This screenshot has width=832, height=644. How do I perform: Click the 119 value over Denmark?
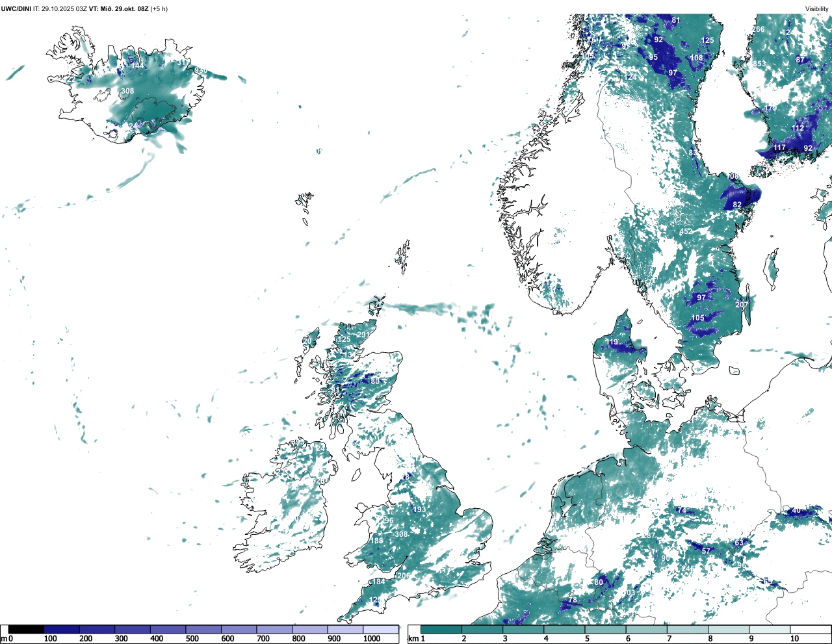pyautogui.click(x=612, y=342)
